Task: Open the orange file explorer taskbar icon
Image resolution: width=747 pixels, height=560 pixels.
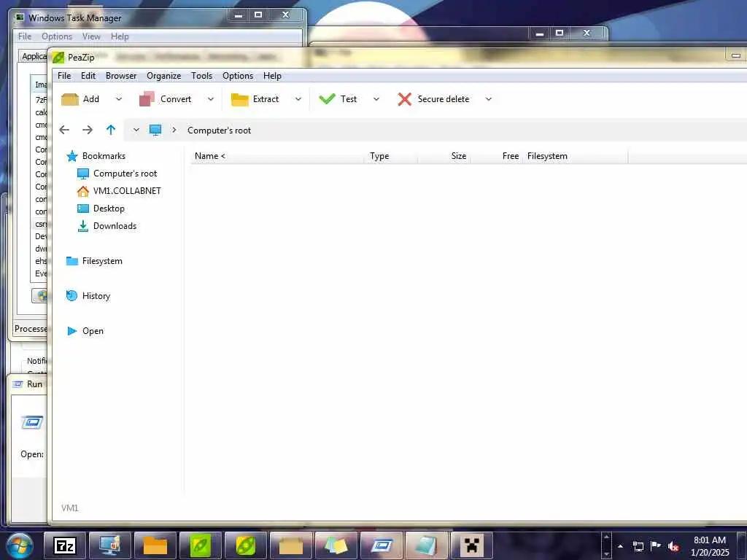Action: click(155, 545)
